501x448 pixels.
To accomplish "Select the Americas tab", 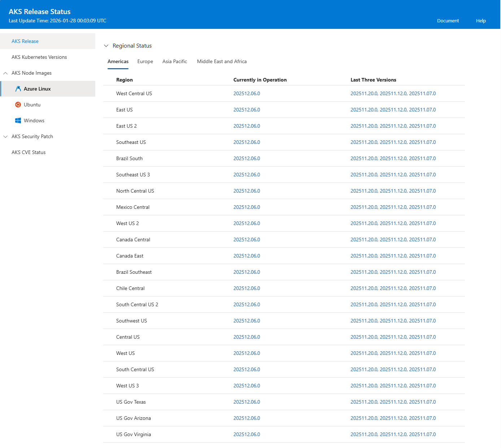I will [x=118, y=61].
